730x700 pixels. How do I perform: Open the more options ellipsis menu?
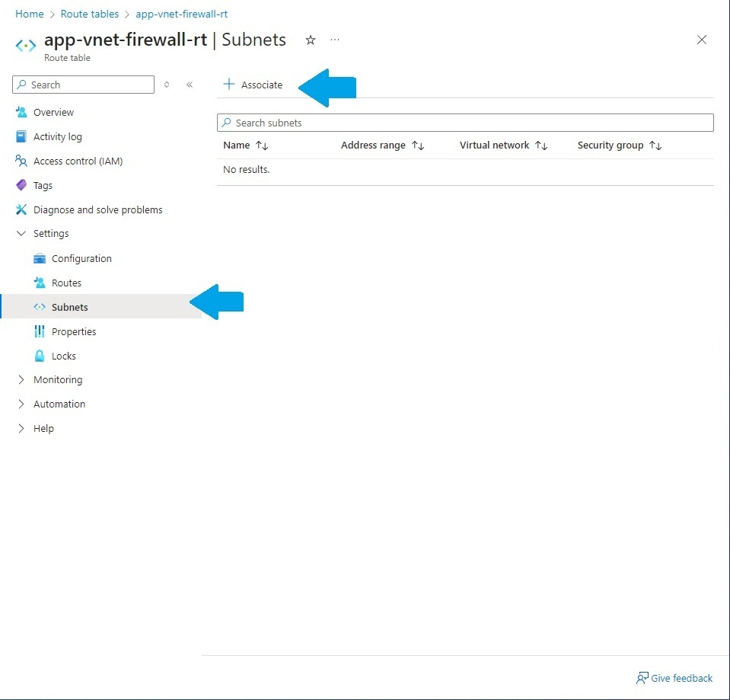point(335,40)
